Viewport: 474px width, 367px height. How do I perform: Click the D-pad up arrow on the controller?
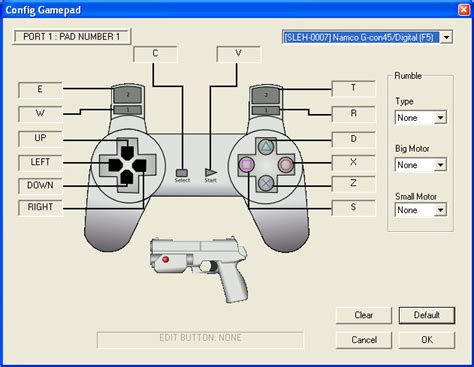pos(127,152)
